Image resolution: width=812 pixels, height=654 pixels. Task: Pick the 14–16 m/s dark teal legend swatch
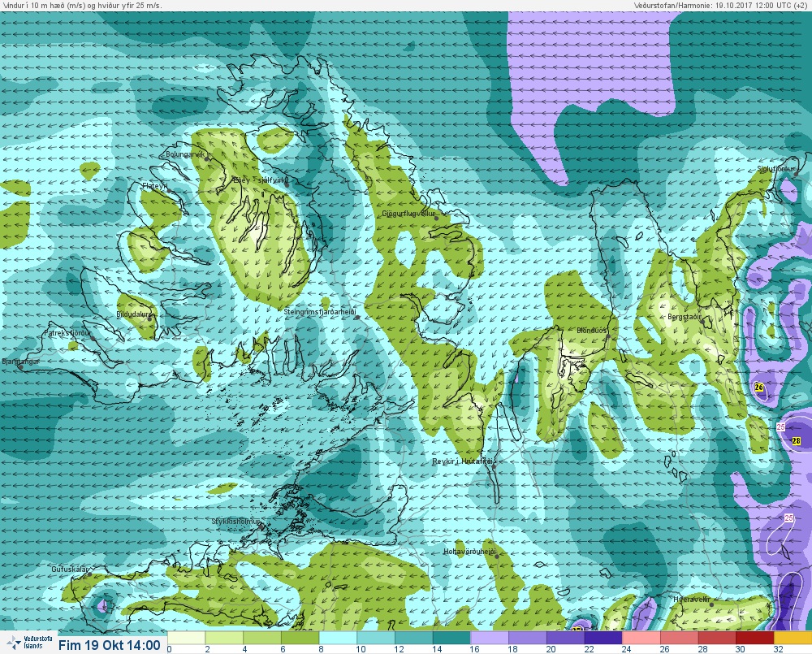tap(451, 638)
